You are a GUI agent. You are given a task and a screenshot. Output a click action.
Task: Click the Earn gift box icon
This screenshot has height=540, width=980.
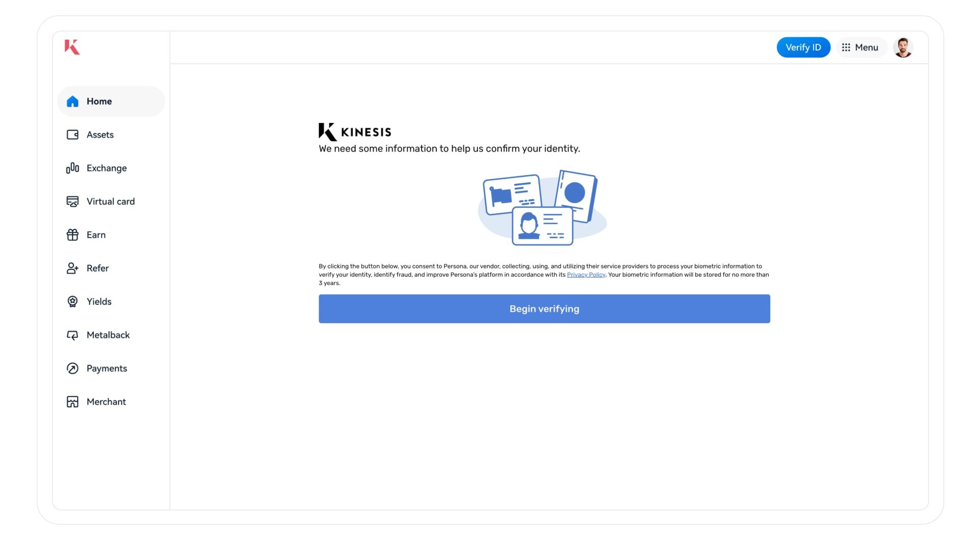click(x=72, y=235)
